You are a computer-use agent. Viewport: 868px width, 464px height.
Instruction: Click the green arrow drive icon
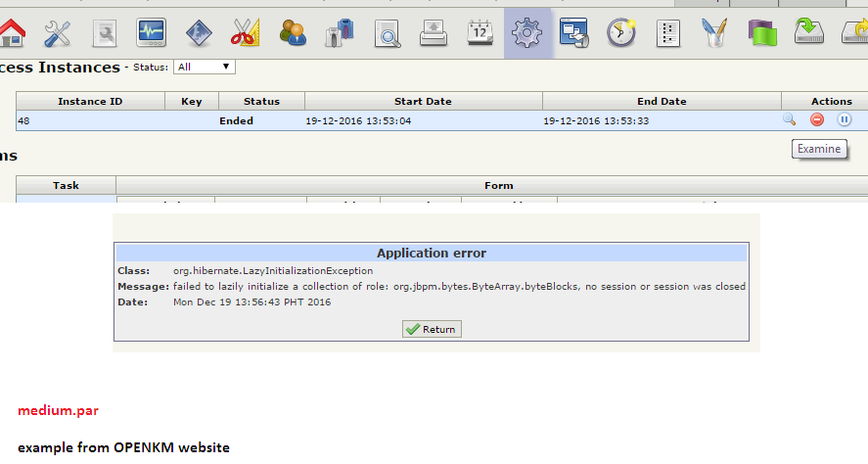pyautogui.click(x=808, y=33)
